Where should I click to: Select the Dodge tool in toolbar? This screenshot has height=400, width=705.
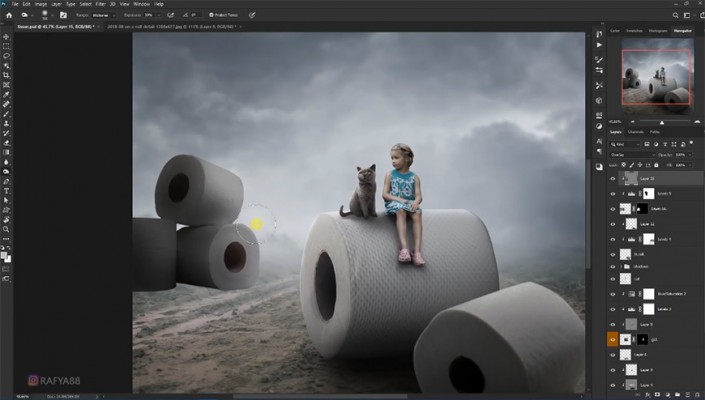coord(6,172)
